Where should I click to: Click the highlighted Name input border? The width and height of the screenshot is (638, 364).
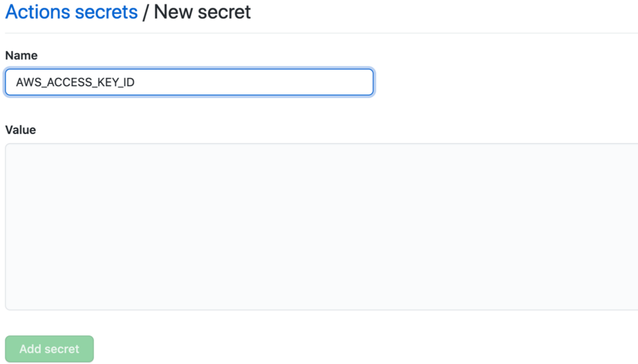click(189, 70)
